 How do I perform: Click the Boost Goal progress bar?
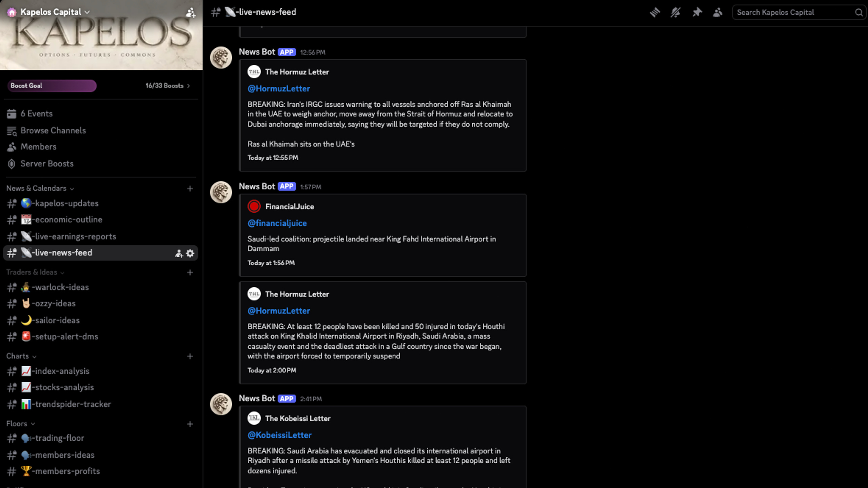(52, 86)
